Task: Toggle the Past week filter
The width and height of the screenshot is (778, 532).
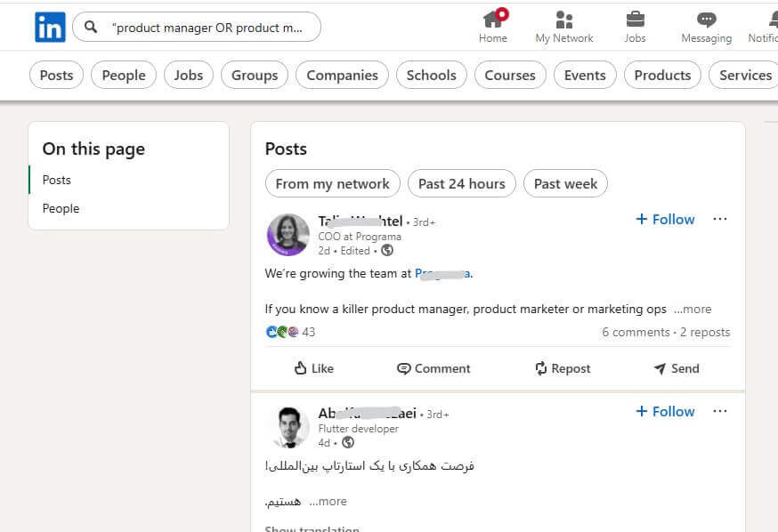Action: coord(565,183)
